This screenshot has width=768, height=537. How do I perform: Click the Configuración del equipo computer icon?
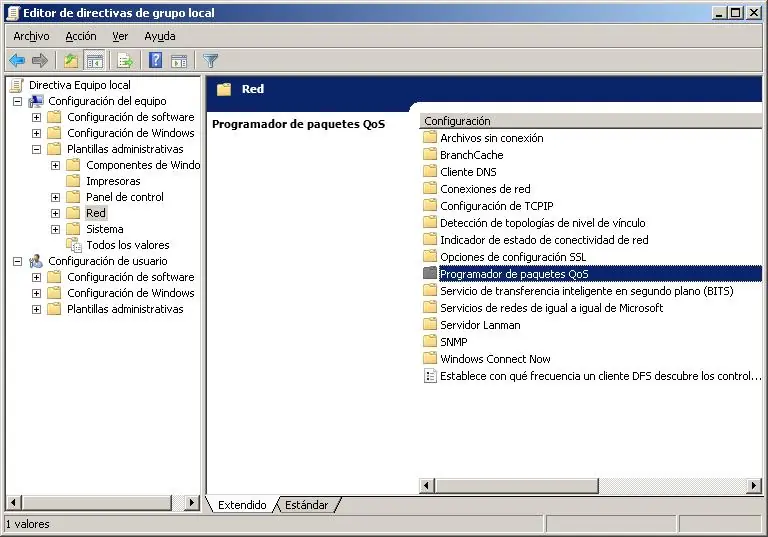[x=36, y=101]
